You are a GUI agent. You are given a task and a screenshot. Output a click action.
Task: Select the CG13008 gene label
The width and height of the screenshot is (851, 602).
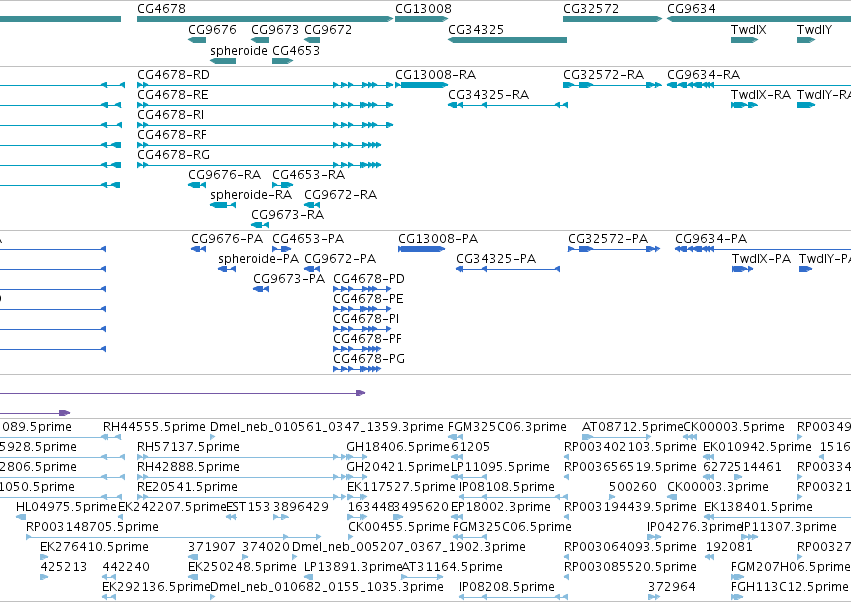(x=423, y=9)
